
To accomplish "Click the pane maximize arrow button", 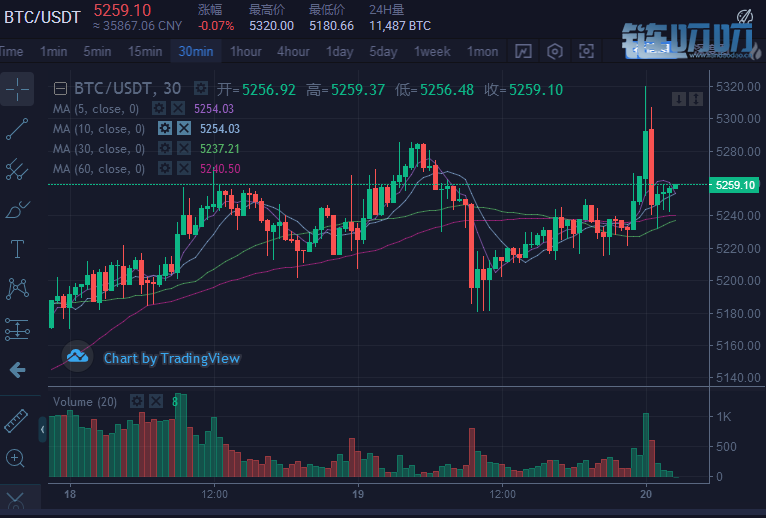I will (696, 99).
